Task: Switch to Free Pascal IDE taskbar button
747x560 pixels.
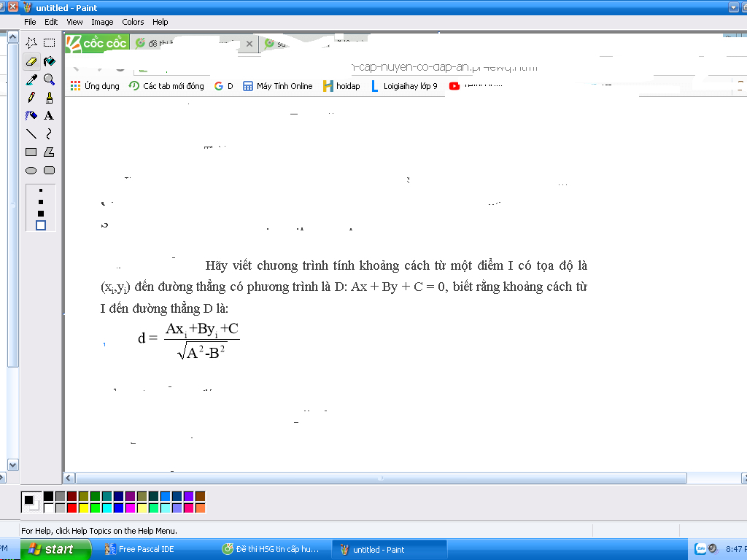Action: point(145,549)
